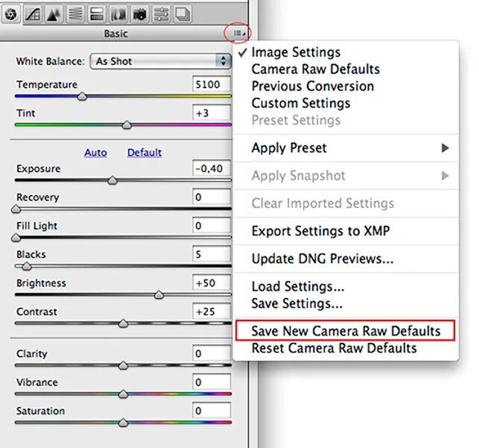This screenshot has height=448, width=479.
Task: Click the Saturation value field
Action: coord(212,411)
